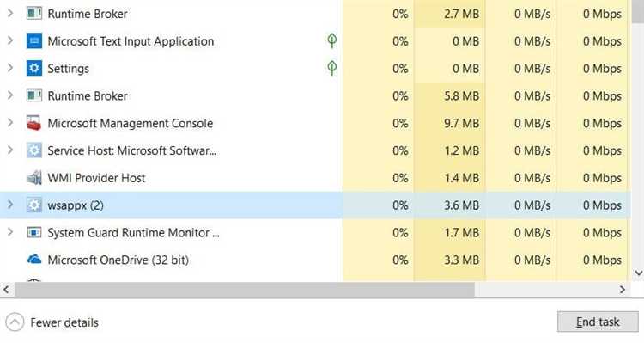Collapse view with Fewer details
Viewport: 644px width, 343px height.
pyautogui.click(x=52, y=322)
